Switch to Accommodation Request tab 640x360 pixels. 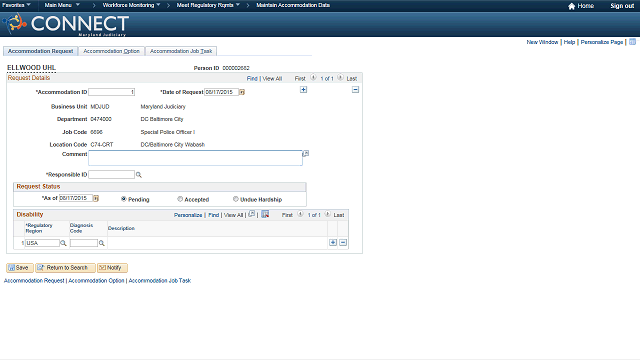[x=40, y=51]
